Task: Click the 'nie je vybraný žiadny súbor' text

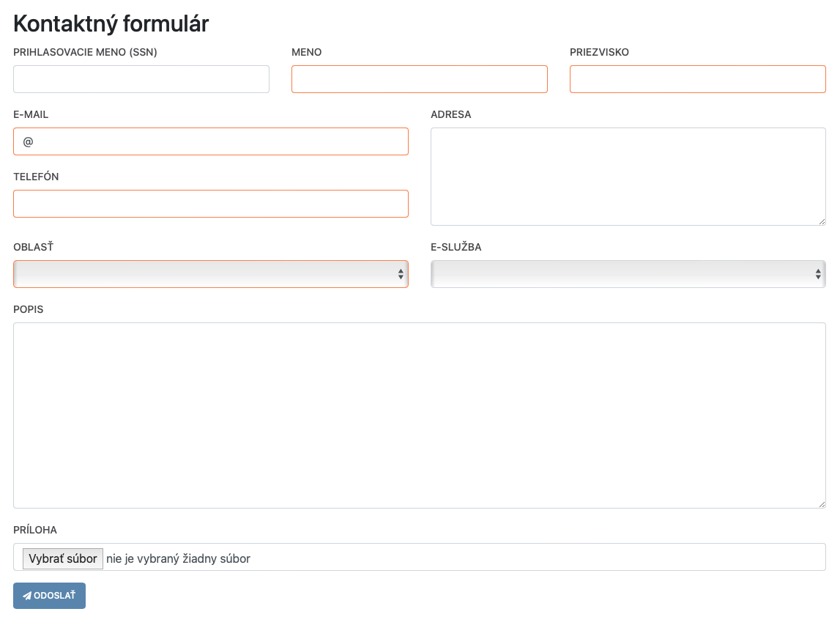Action: point(178,558)
